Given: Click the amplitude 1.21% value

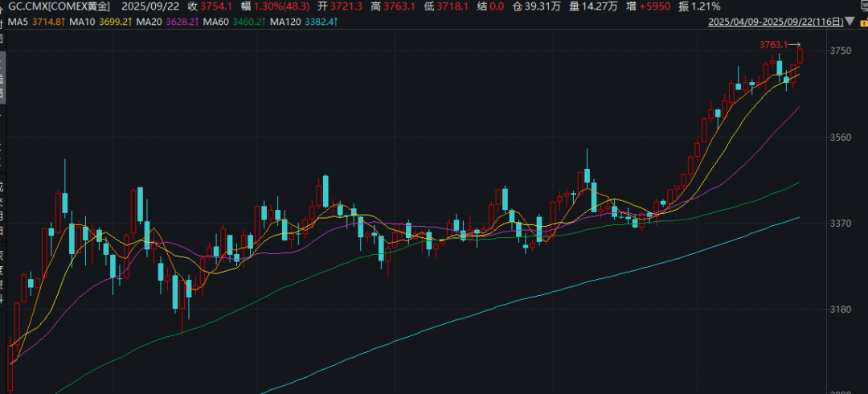Looking at the screenshot, I should tap(705, 6).
